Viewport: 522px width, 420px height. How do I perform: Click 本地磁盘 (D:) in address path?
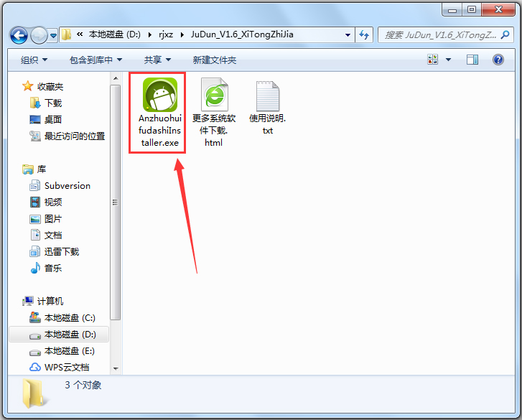114,34
